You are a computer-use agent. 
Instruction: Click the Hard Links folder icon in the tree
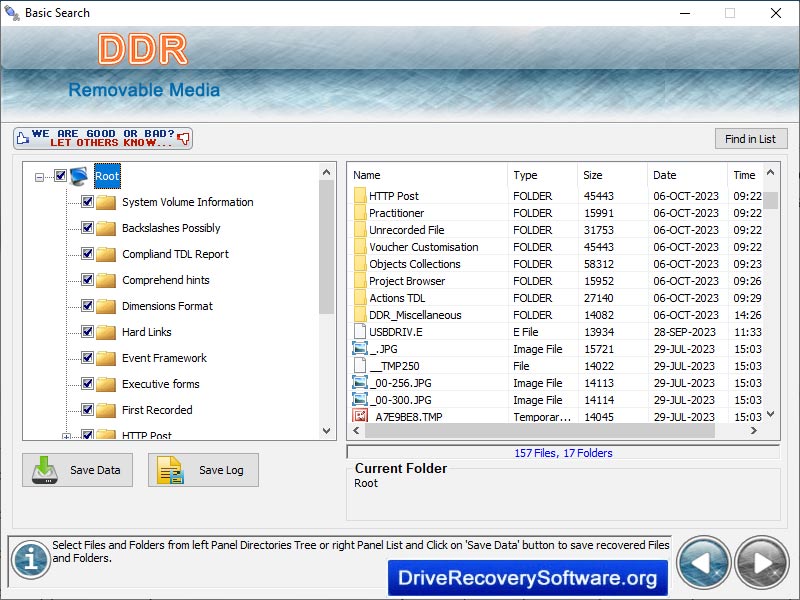pyautogui.click(x=106, y=332)
